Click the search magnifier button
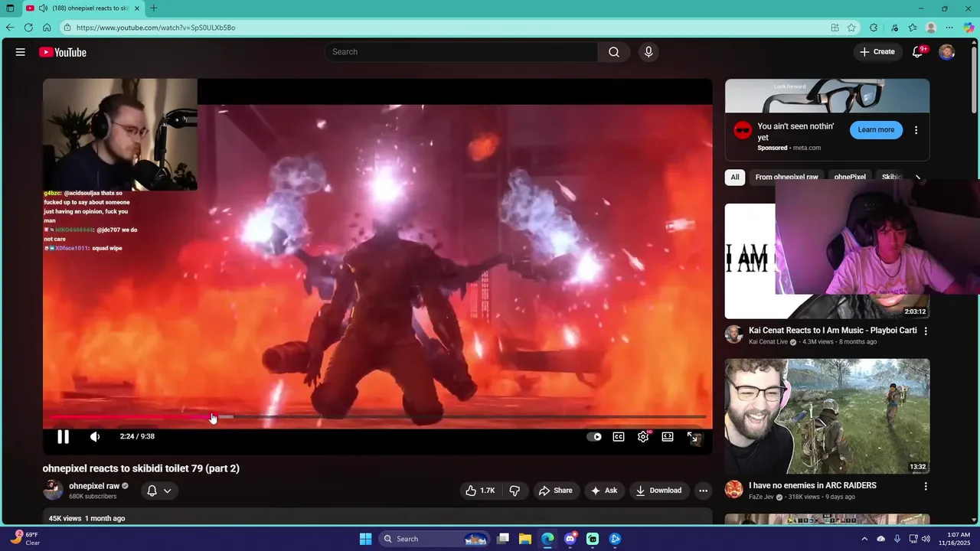Image resolution: width=980 pixels, height=551 pixels. tap(614, 52)
